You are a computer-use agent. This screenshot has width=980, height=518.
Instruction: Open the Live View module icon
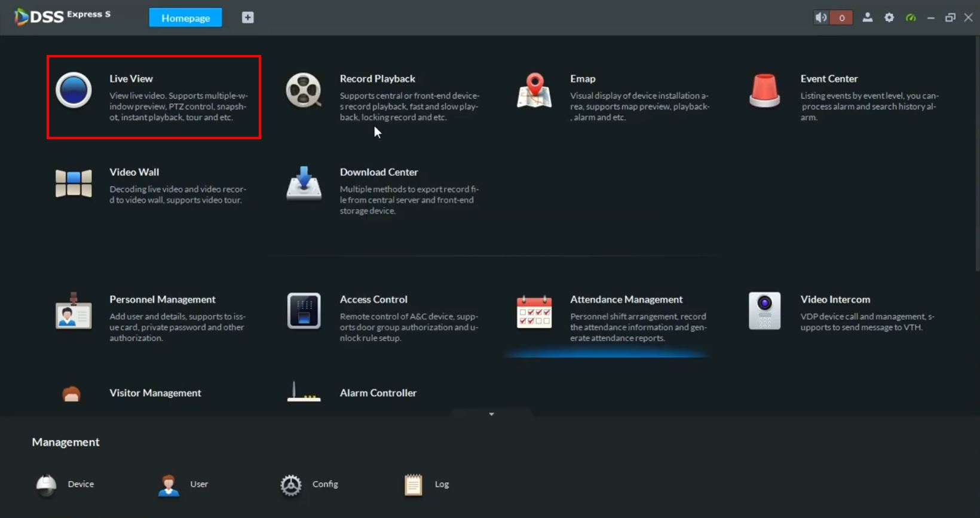coord(73,90)
